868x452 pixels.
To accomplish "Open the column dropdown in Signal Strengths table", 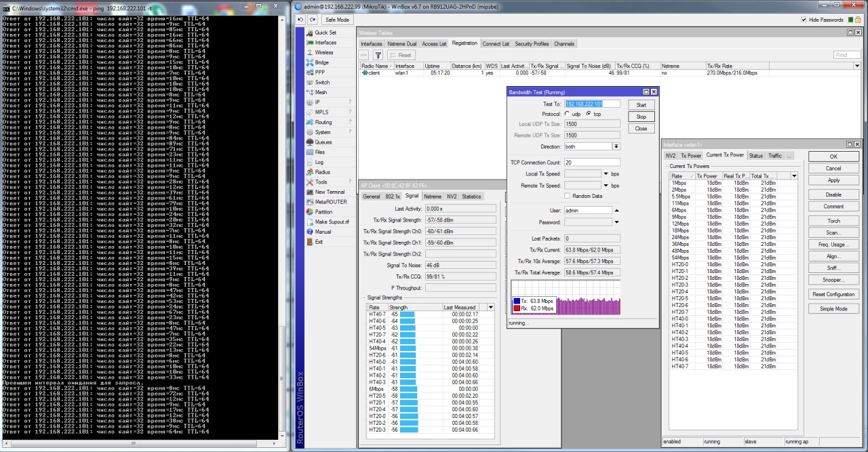I will click(x=491, y=307).
